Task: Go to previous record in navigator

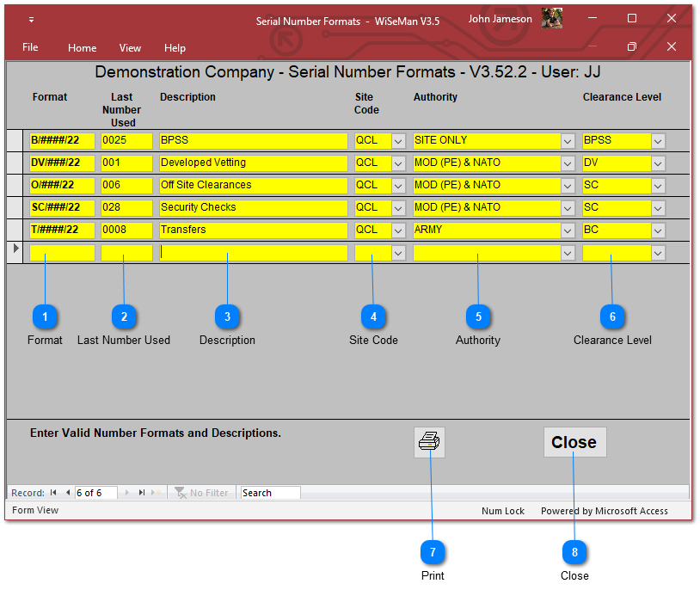Action: click(68, 493)
